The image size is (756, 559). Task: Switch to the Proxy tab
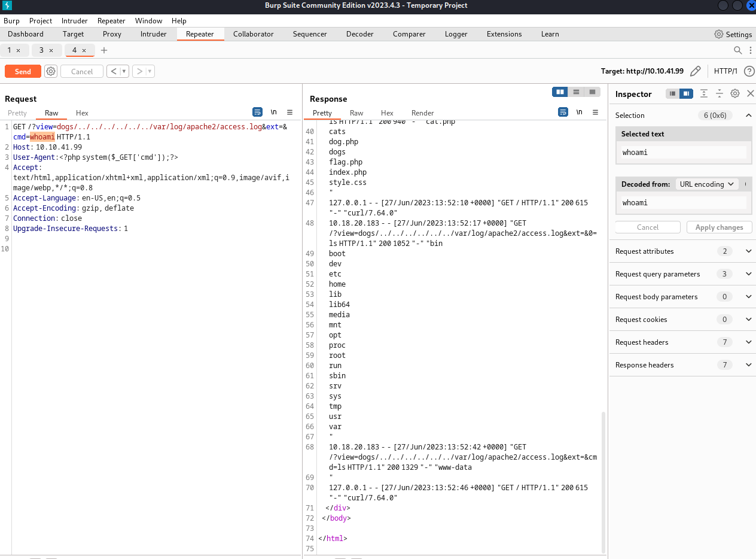point(112,34)
